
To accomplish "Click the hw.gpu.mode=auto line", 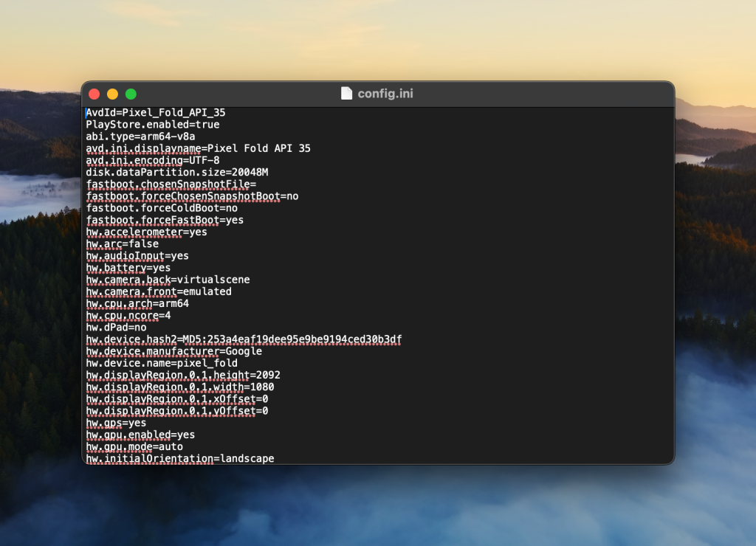I will click(x=134, y=446).
